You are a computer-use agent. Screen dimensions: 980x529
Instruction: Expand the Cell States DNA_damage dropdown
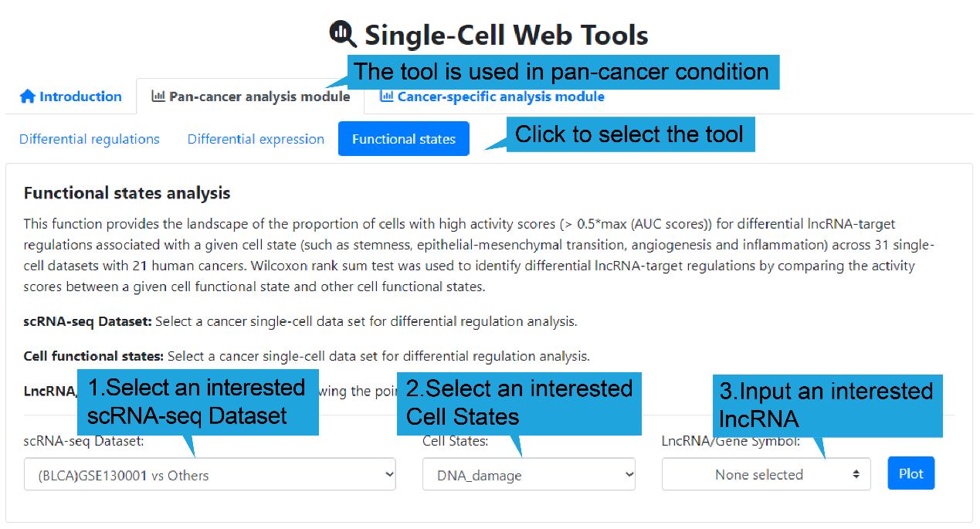(x=528, y=475)
